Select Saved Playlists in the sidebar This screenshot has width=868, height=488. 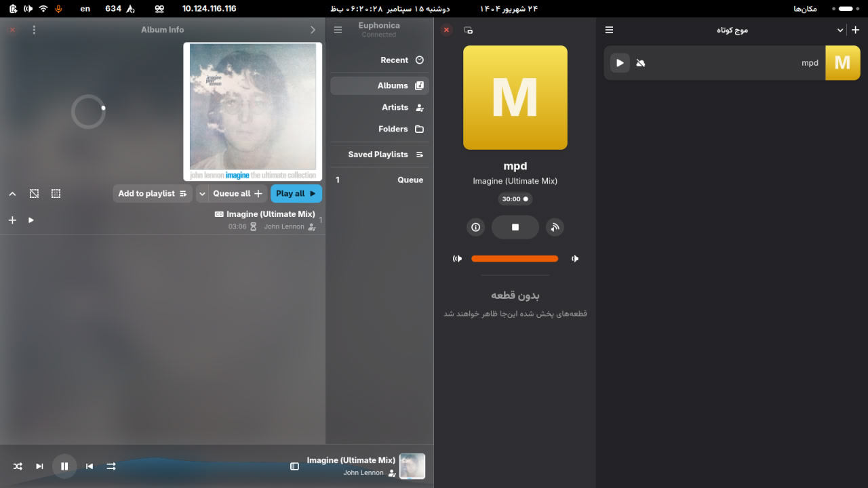380,155
